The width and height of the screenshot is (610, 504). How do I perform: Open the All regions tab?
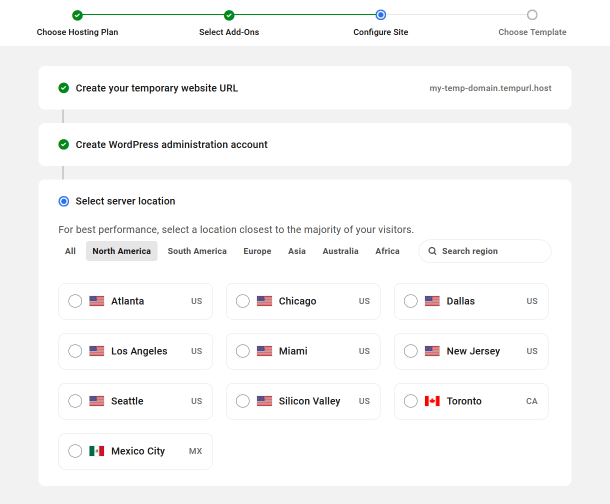pos(70,251)
